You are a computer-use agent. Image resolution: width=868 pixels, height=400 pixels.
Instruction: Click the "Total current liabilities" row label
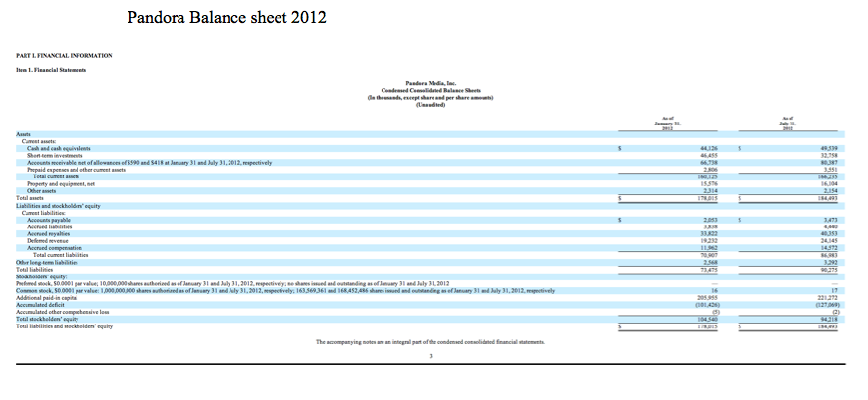coord(61,255)
